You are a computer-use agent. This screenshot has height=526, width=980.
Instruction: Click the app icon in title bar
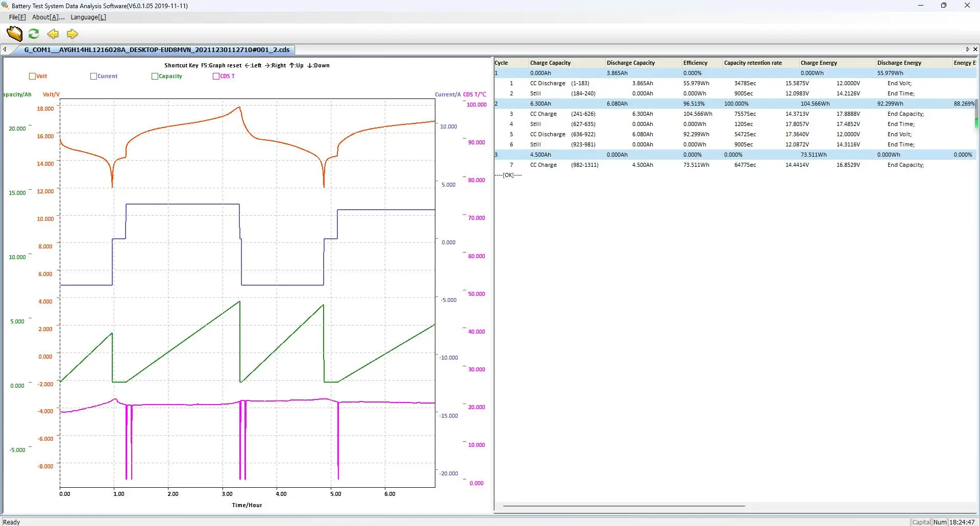5,6
